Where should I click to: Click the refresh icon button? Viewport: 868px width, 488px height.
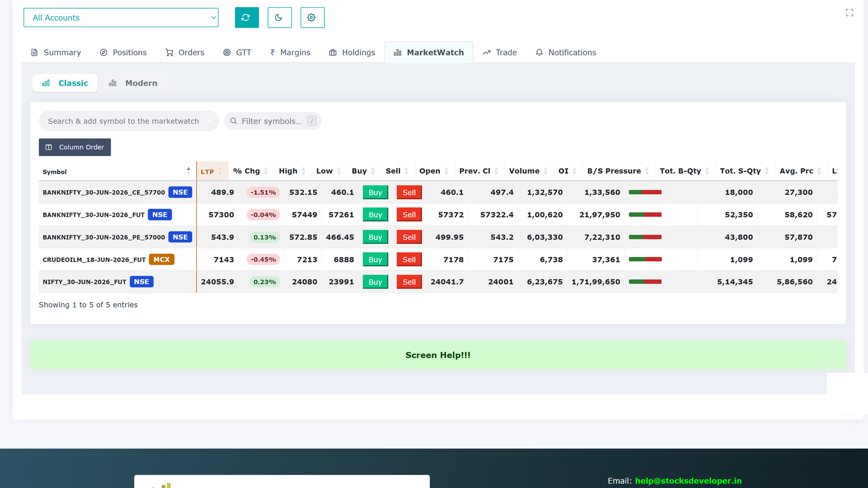pyautogui.click(x=247, y=17)
